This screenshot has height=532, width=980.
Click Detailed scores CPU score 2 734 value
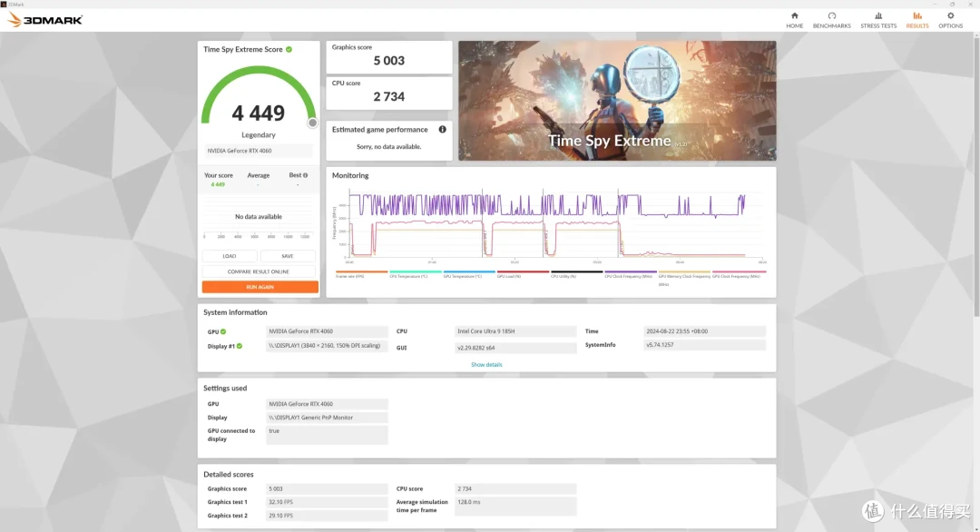coord(515,488)
